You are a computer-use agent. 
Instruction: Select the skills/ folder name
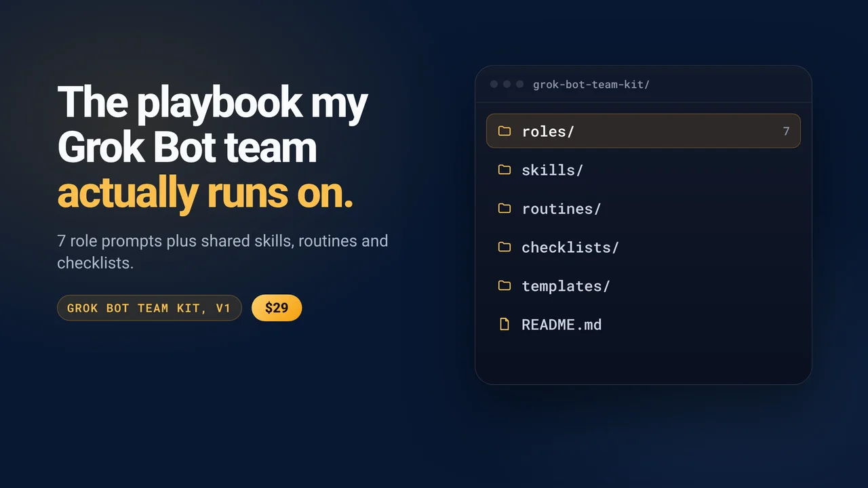(x=552, y=170)
